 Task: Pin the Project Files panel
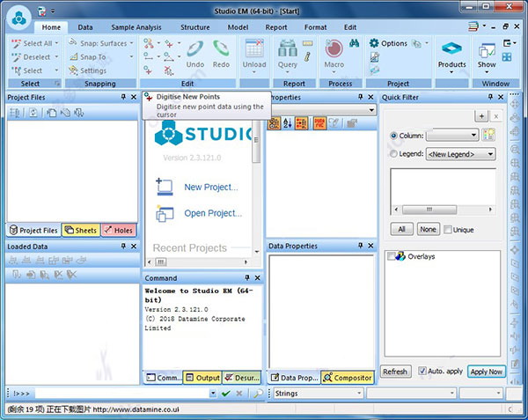123,97
